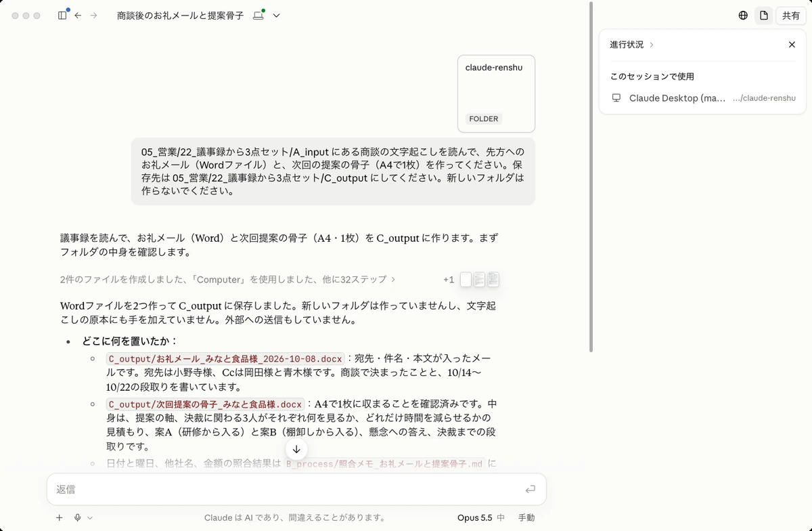The height and width of the screenshot is (531, 812).
Task: Click the 次回提案の骨子_みなと食品様.docx path
Action: (x=205, y=404)
